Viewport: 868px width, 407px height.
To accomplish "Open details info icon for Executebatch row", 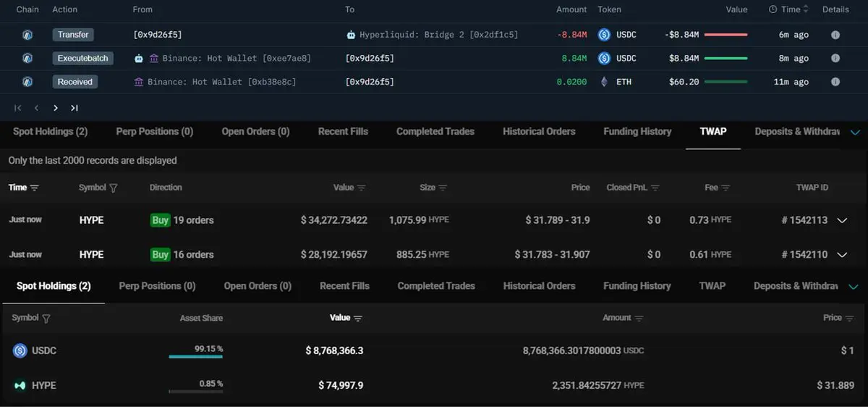I will pos(835,58).
